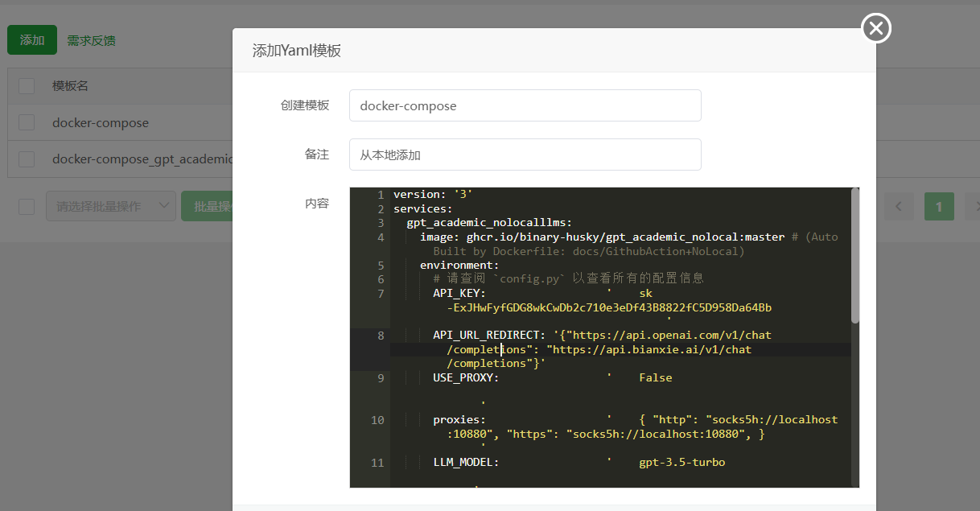The image size is (980, 511).
Task: Go to the previous page using the left arrow
Action: point(899,207)
